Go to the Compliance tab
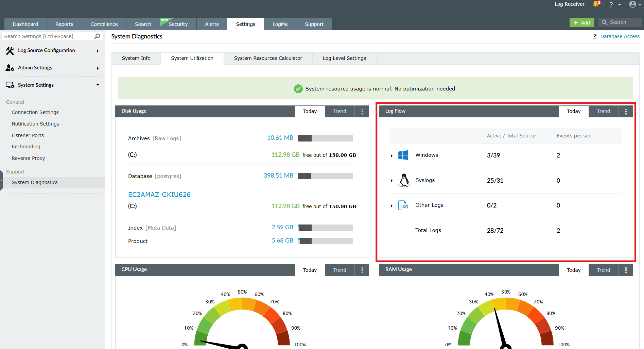The image size is (644, 349). coord(104,24)
